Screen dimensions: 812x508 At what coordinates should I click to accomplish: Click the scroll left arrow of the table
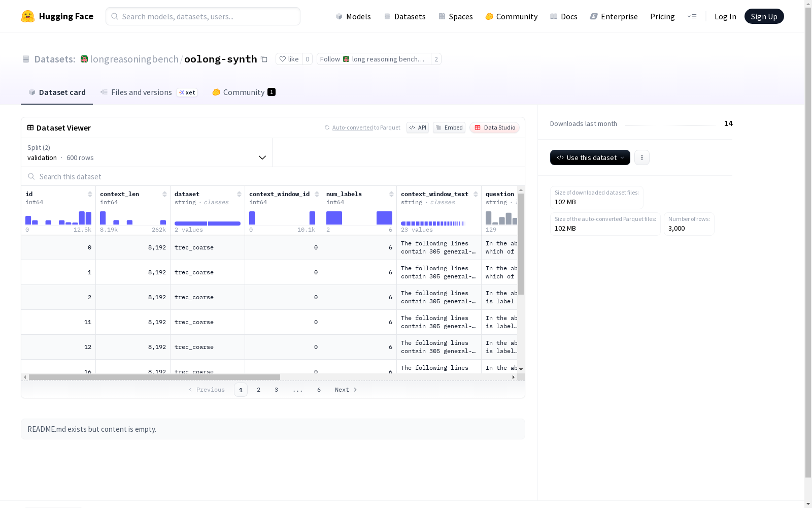pos(25,377)
